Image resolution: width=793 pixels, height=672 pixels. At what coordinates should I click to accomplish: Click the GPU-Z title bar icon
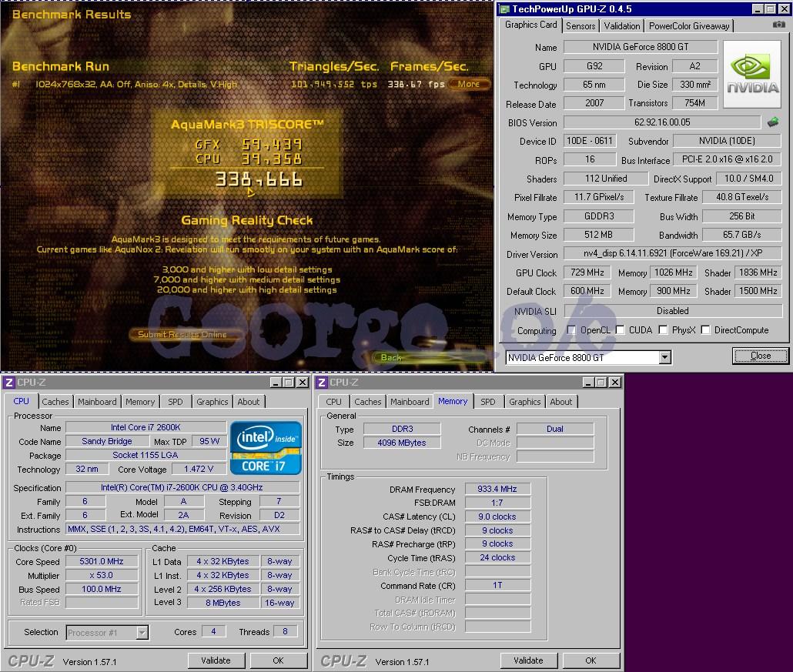[x=505, y=9]
